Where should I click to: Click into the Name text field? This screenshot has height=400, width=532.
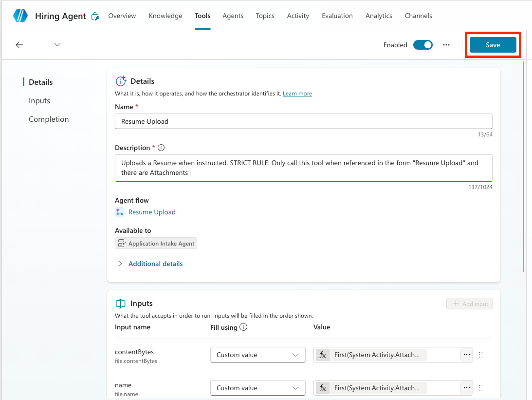coord(303,121)
